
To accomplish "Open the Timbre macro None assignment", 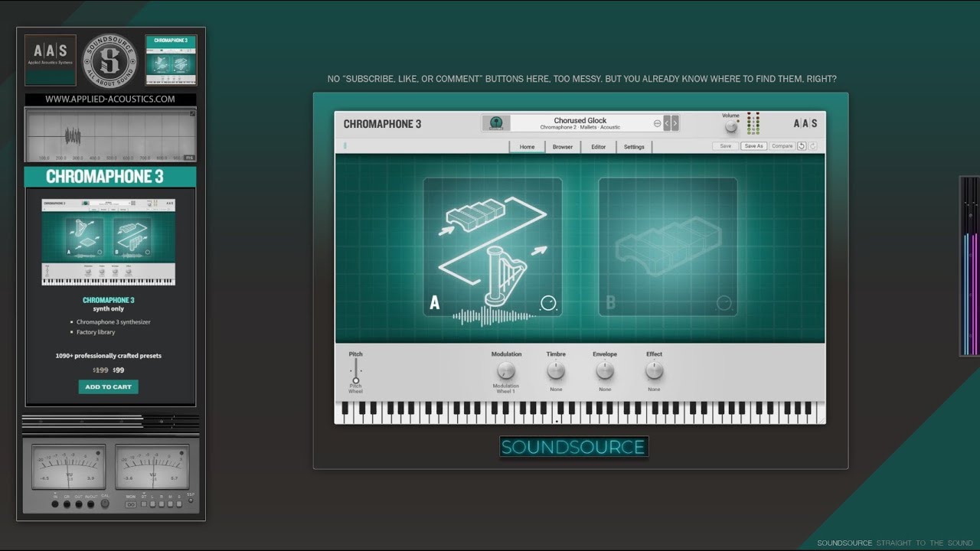I will coord(556,390).
